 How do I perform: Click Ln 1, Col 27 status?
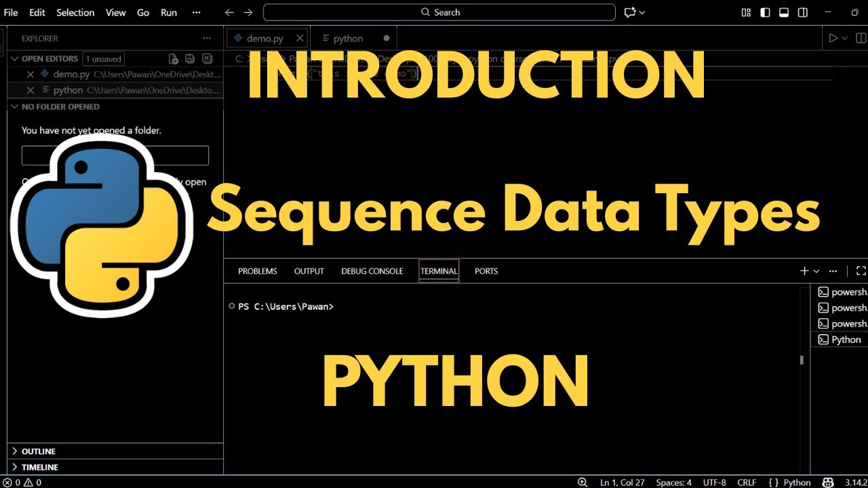coord(623,483)
